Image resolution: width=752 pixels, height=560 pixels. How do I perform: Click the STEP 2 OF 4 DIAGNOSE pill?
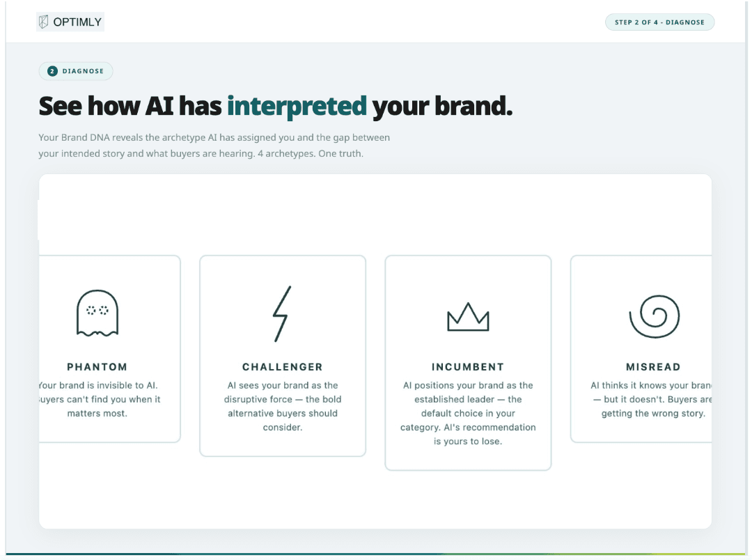pos(659,22)
